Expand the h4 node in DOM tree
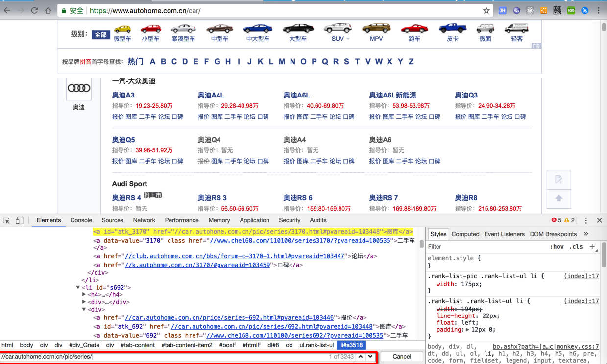Image resolution: width=607 pixels, height=364 pixels. coord(84,295)
